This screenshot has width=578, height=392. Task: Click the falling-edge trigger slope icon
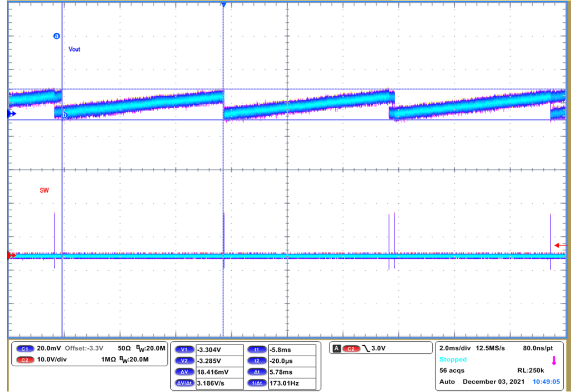(x=366, y=348)
